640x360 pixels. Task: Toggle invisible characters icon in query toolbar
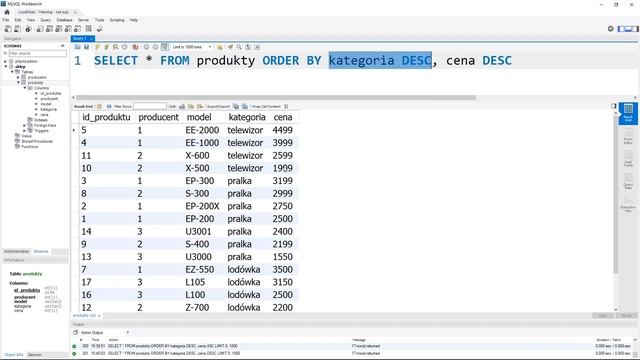[248, 47]
